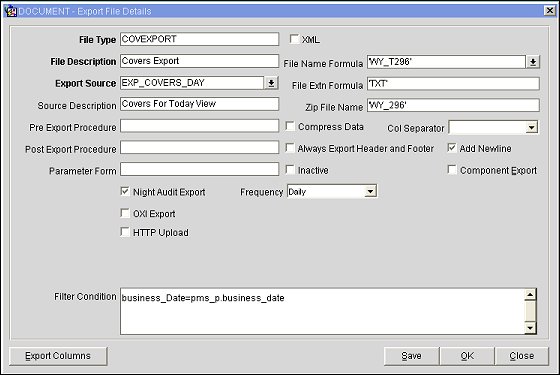Click the Export Columns button
Viewport: 560px width, 375px height.
coord(58,356)
